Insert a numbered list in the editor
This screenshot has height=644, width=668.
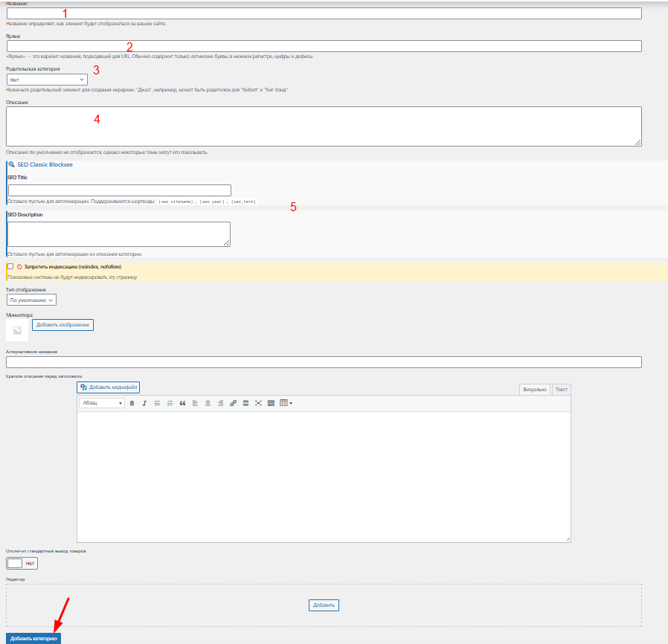click(x=170, y=403)
